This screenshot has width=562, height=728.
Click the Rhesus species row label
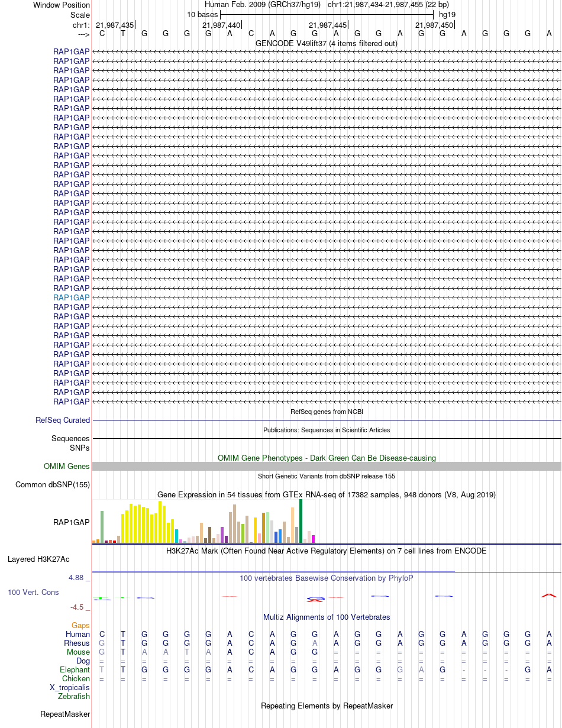[x=77, y=643]
